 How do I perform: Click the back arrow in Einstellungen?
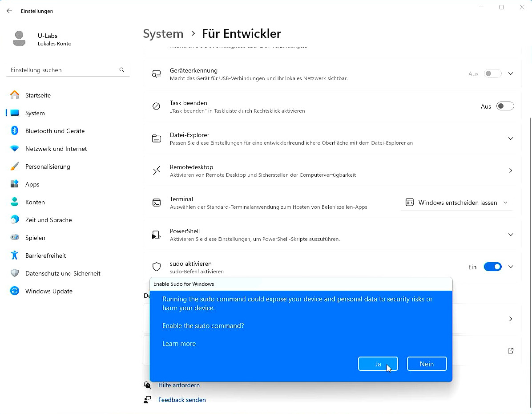(9, 11)
